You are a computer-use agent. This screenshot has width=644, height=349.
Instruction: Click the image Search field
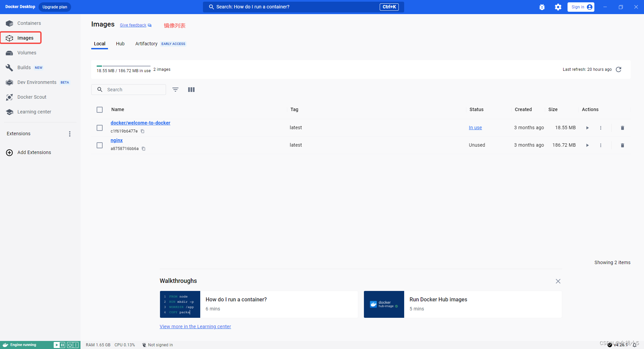pos(128,90)
